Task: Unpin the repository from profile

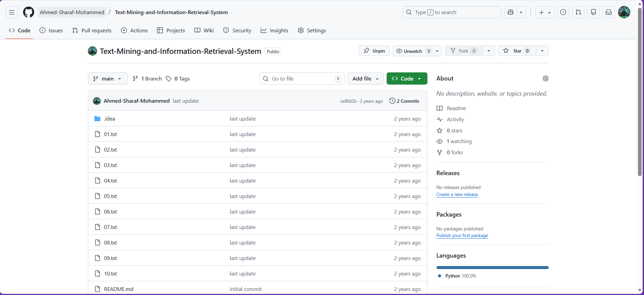Action: tap(374, 51)
